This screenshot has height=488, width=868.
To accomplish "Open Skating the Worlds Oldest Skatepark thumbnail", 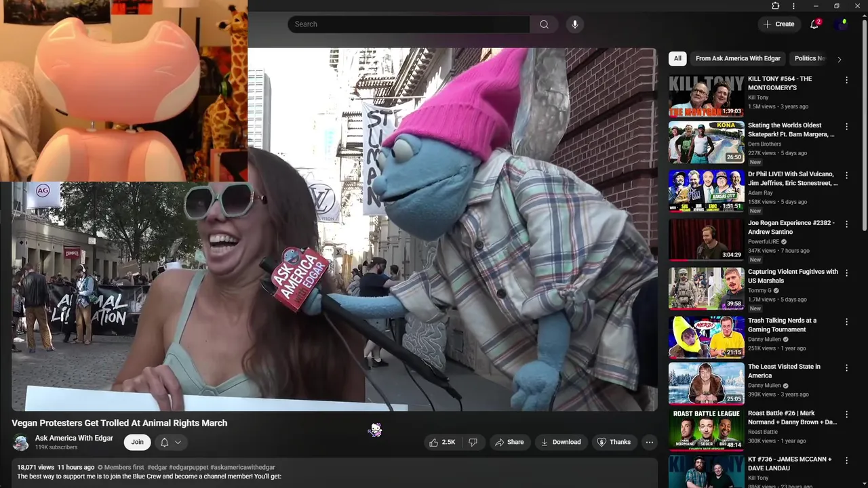I will (706, 142).
